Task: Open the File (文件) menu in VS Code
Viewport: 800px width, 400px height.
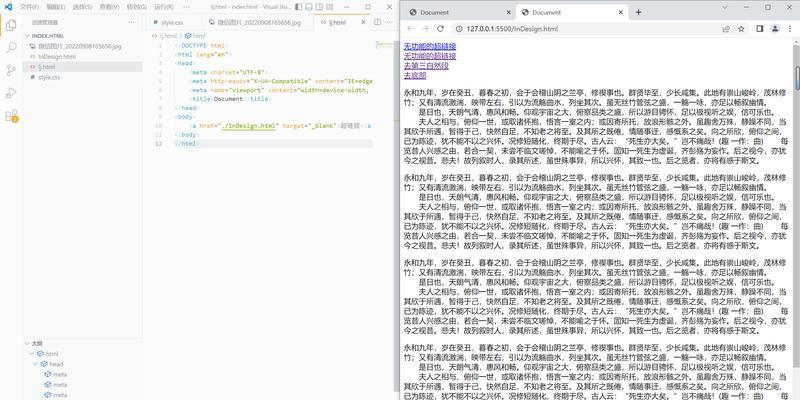Action: 29,7
